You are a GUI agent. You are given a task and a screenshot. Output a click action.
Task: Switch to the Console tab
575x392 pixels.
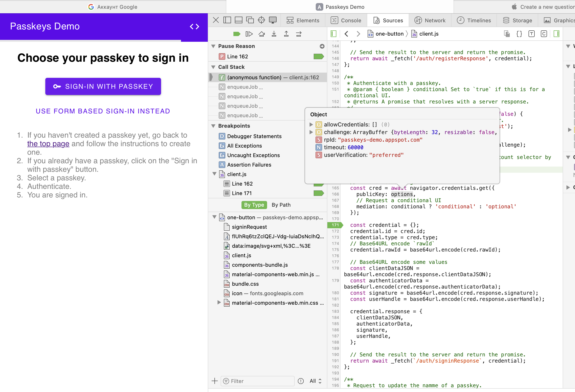346,20
